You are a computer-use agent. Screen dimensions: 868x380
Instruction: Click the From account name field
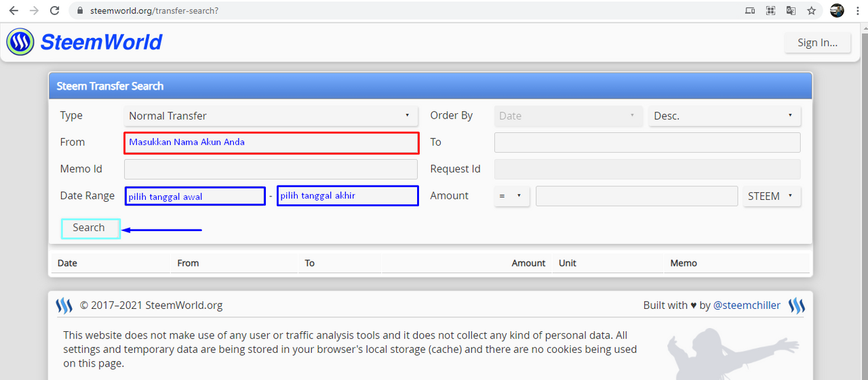271,143
